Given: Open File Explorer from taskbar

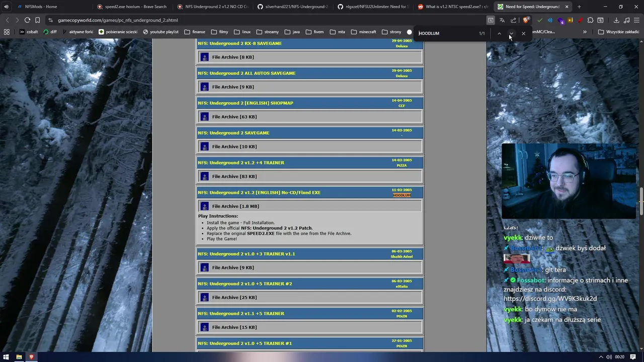Looking at the screenshot, I should [19, 357].
